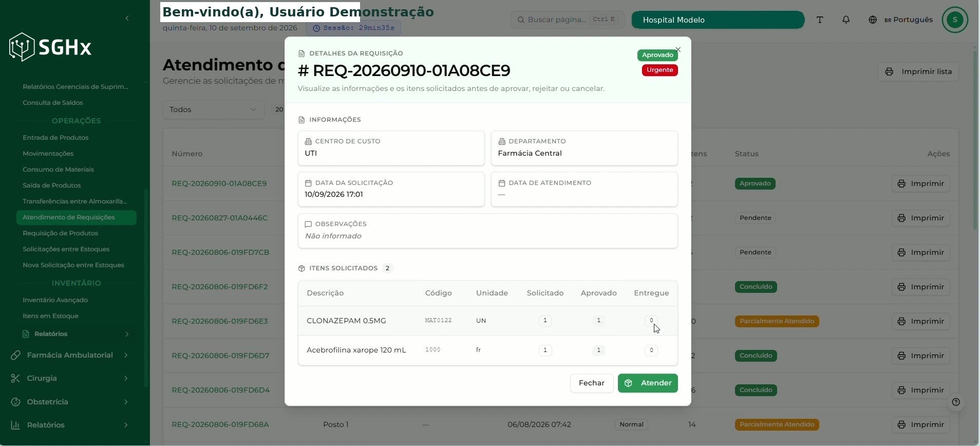The height and width of the screenshot is (446, 980).
Task: Click the Urgente priority badge
Action: 659,70
